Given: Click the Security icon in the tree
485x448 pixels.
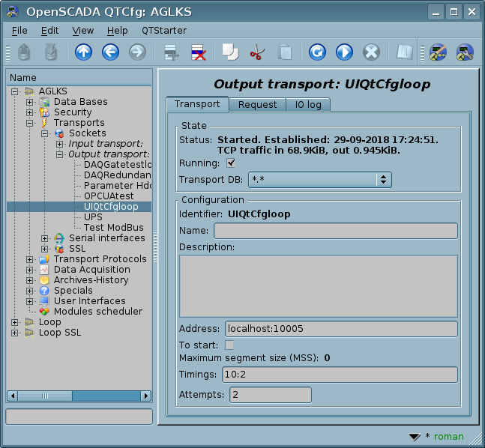Looking at the screenshot, I should point(44,112).
